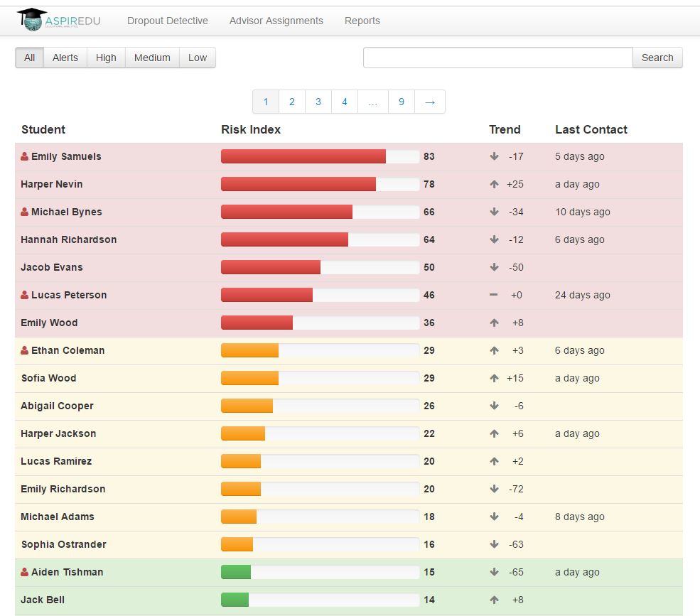Click the AspireEDU graduation cap logo

32,20
